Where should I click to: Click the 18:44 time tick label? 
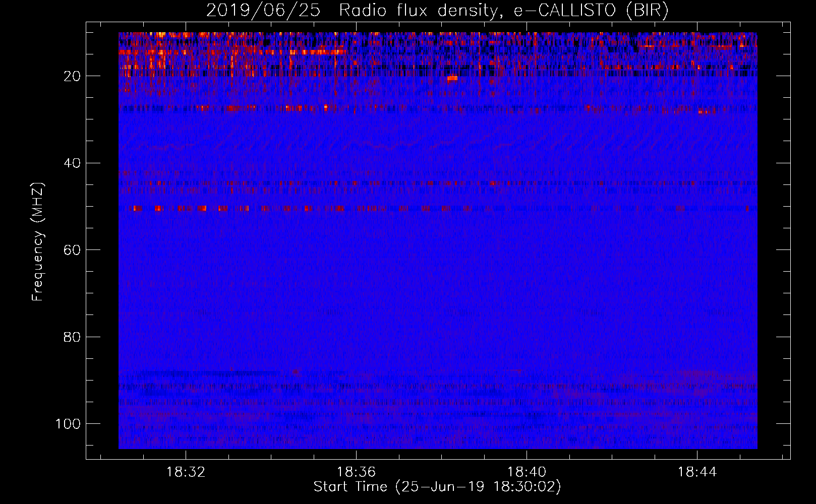pyautogui.click(x=697, y=472)
